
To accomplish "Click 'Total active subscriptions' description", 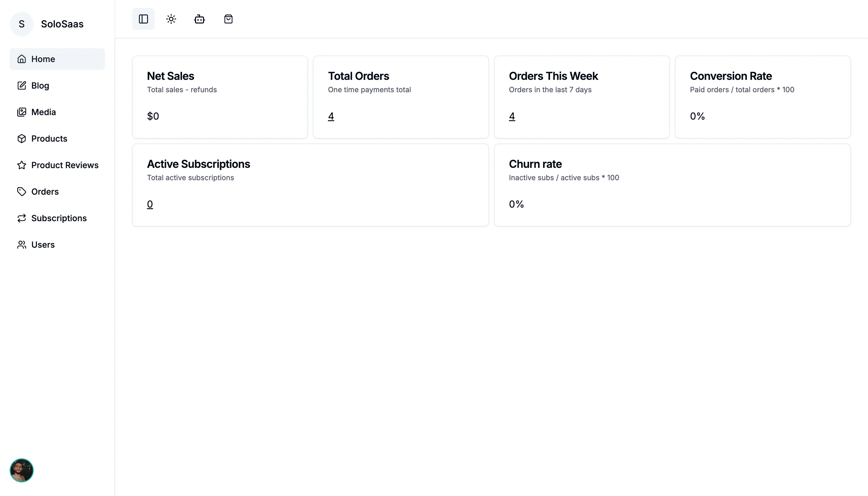I will pyautogui.click(x=190, y=178).
